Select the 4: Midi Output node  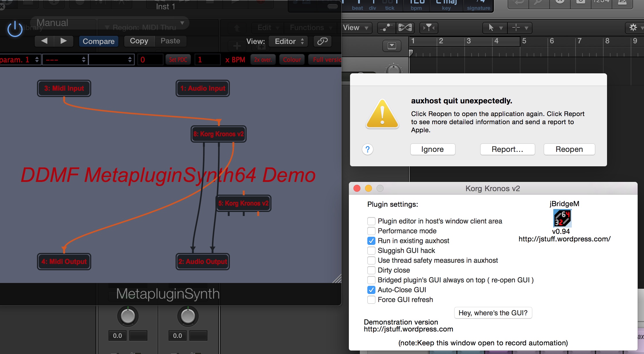64,262
